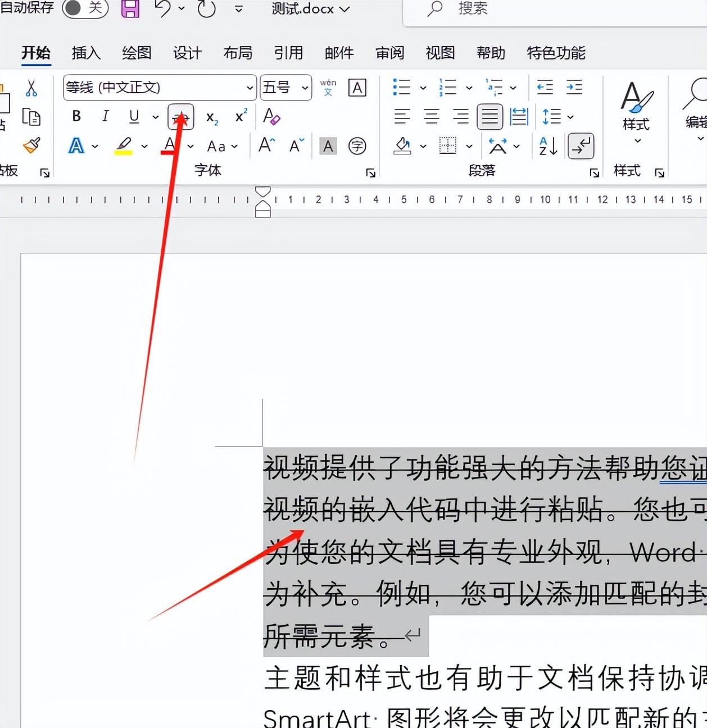Open the 审阅 ribbon tab

click(389, 53)
